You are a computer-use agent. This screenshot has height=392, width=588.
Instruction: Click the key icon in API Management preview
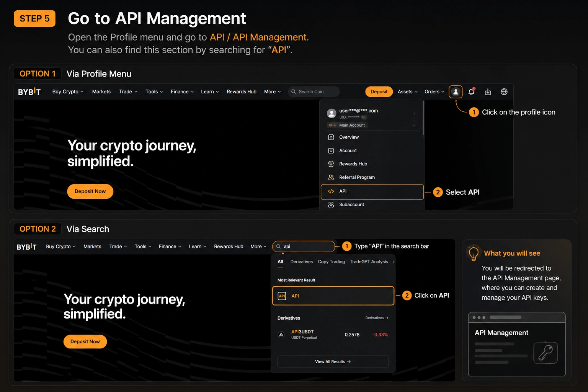pos(546,353)
